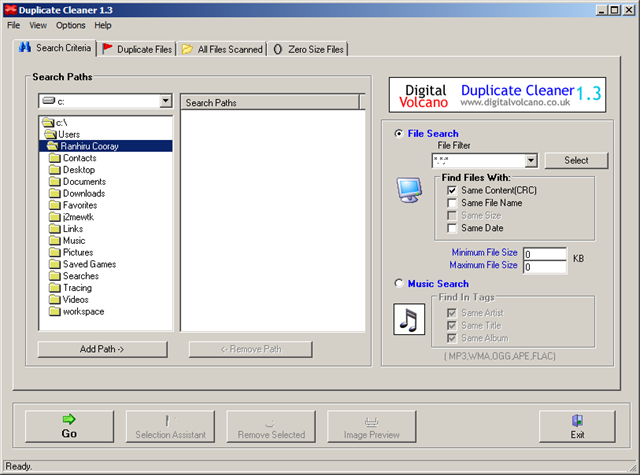This screenshot has width=640, height=475.
Task: Click the Maximum File Size field
Action: pyautogui.click(x=544, y=267)
